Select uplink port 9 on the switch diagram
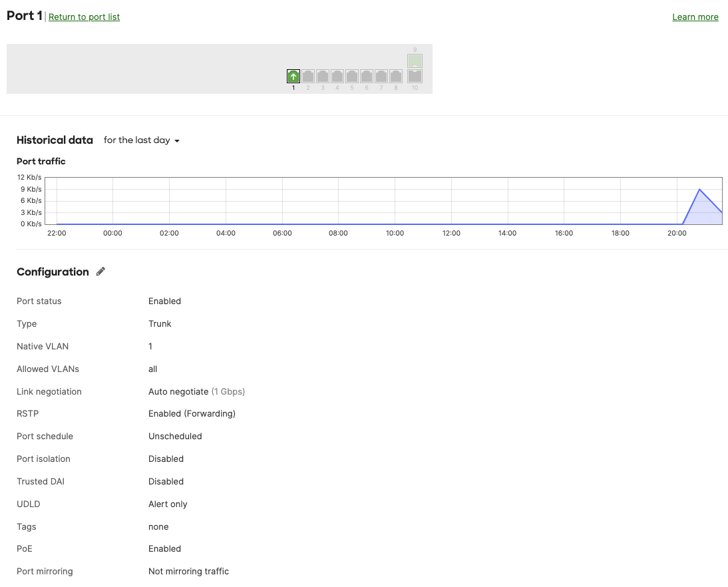 (415, 61)
